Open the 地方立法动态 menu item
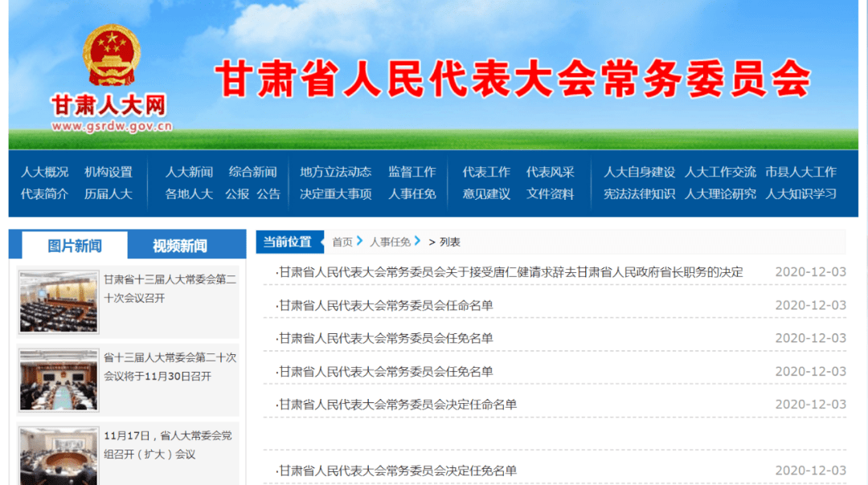 coord(335,172)
